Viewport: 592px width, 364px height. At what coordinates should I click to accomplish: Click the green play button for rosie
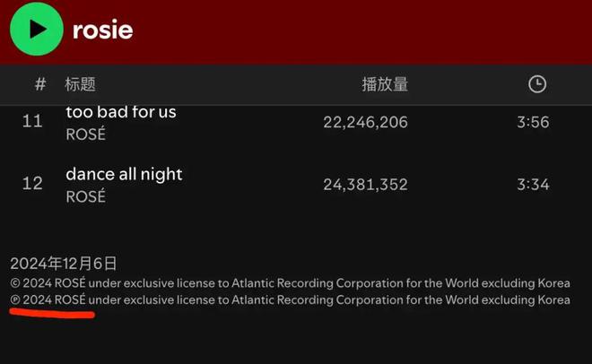pyautogui.click(x=36, y=29)
